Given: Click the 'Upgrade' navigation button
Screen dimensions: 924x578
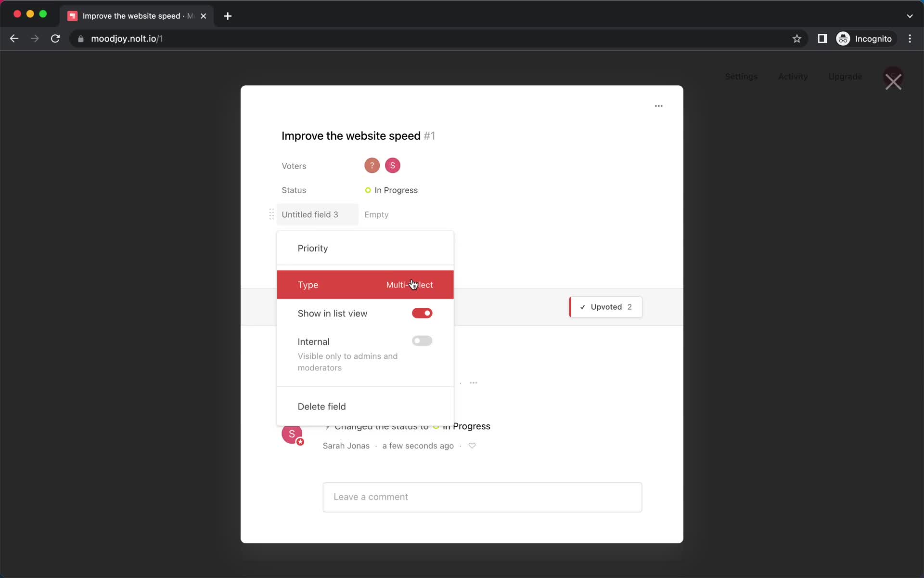Looking at the screenshot, I should tap(845, 76).
